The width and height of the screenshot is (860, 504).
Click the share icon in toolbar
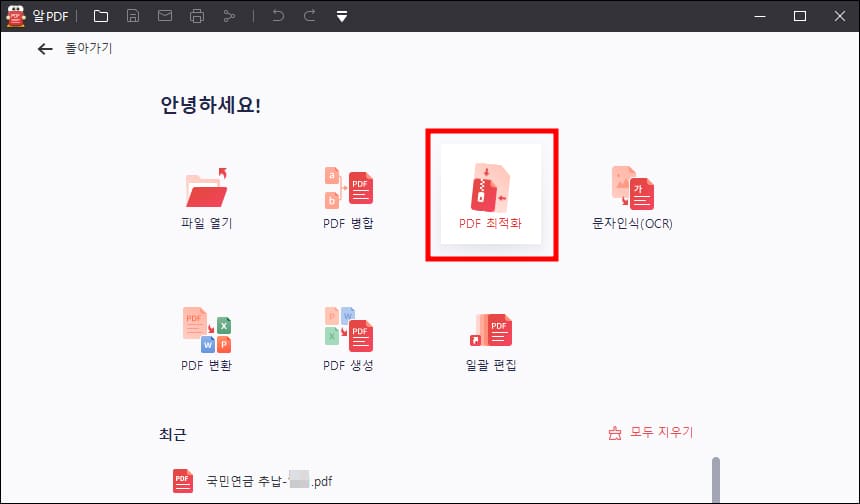click(x=229, y=16)
